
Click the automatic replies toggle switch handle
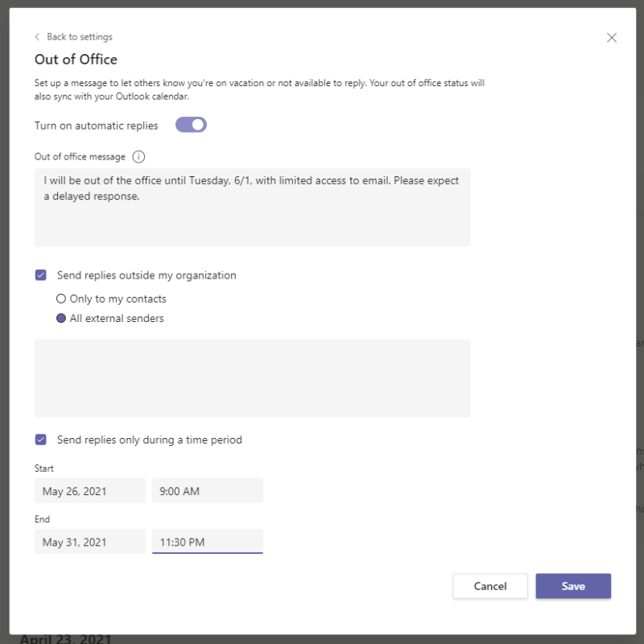click(197, 125)
